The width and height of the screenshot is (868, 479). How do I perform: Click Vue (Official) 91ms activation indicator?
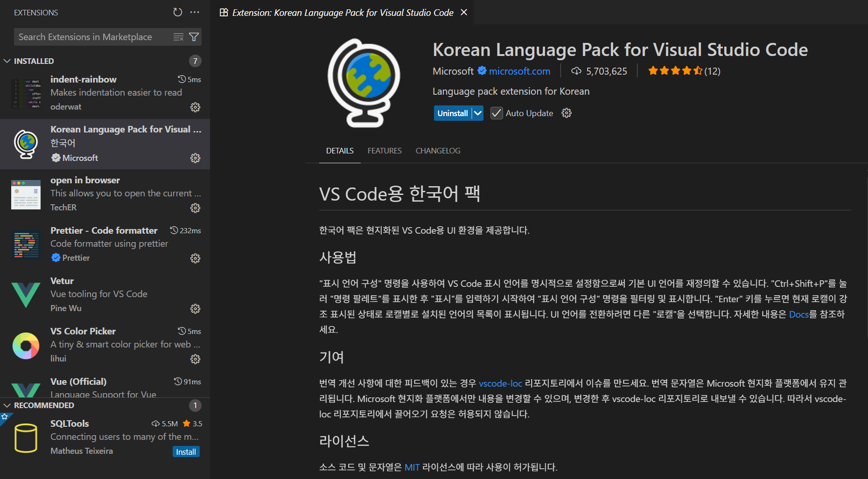[188, 382]
